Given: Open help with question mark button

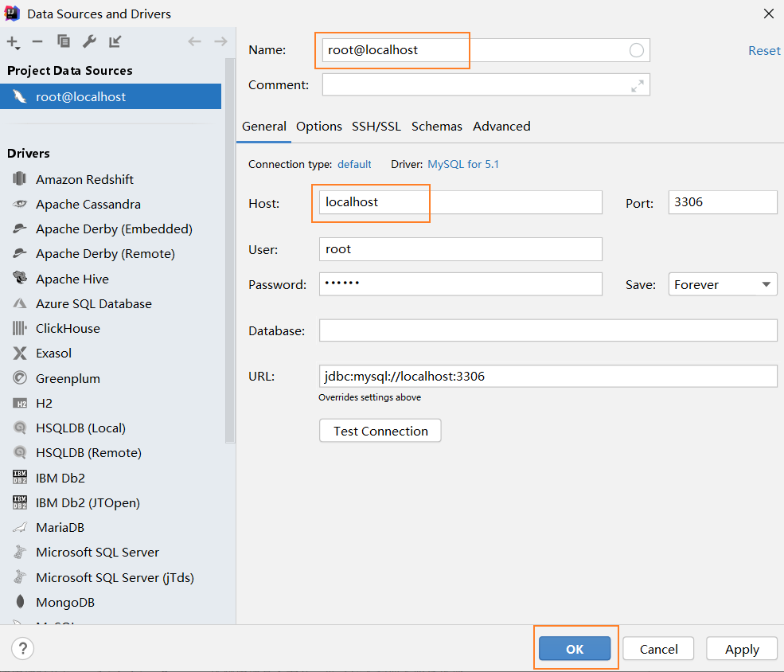Looking at the screenshot, I should 22,648.
